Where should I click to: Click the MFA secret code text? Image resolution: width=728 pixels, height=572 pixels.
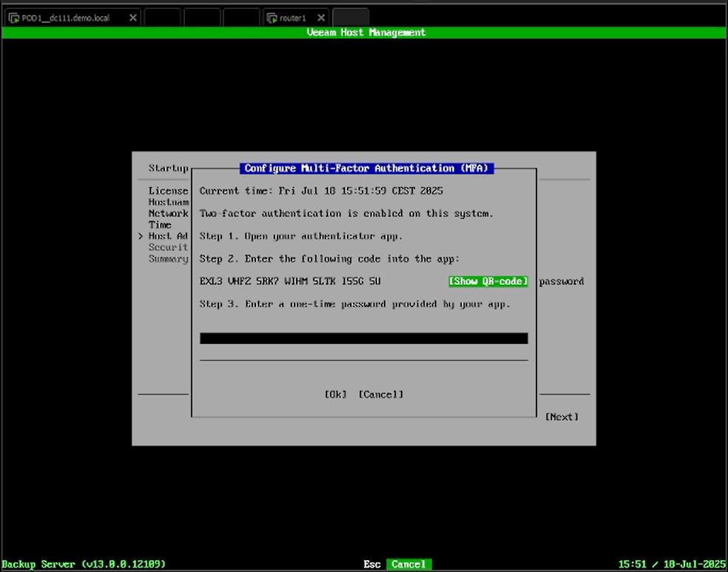tap(290, 281)
